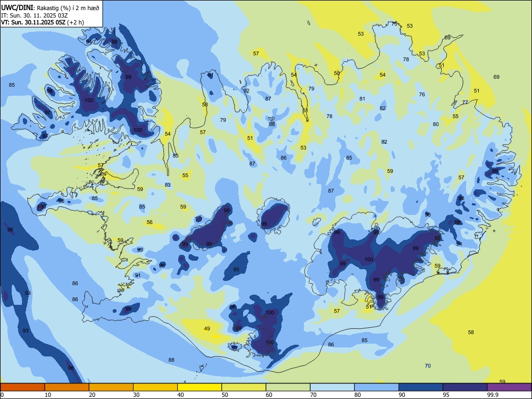
Task: Click the 95–99.9 navy legend swatch
Action: 465,387
